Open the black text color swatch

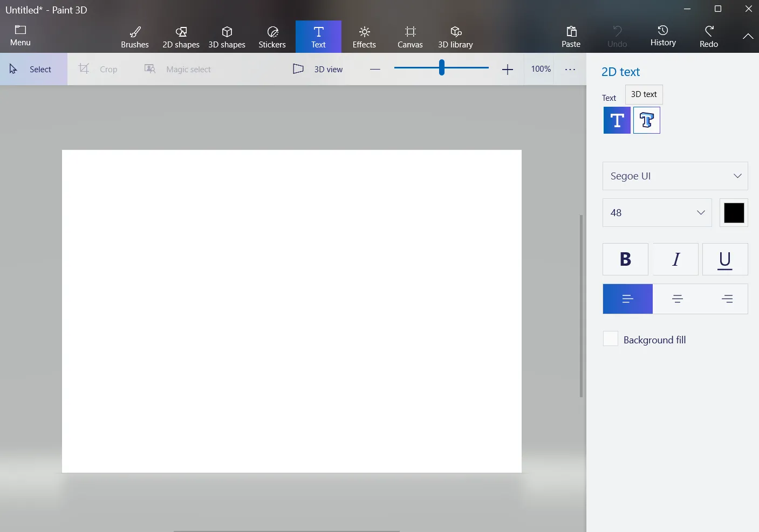[x=734, y=212]
